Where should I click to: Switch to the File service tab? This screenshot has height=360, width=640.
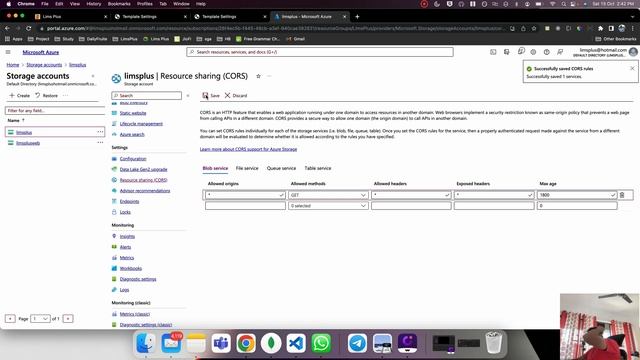247,168
